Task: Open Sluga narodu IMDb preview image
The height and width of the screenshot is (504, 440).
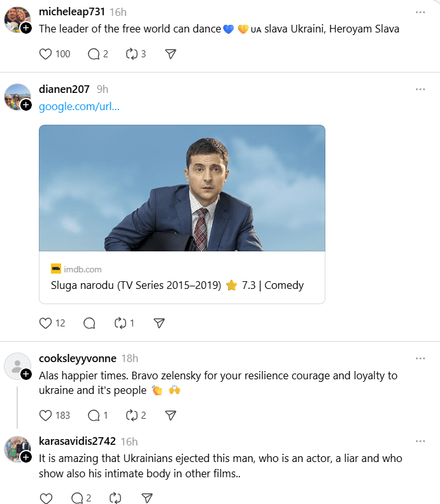Action: pos(182,188)
